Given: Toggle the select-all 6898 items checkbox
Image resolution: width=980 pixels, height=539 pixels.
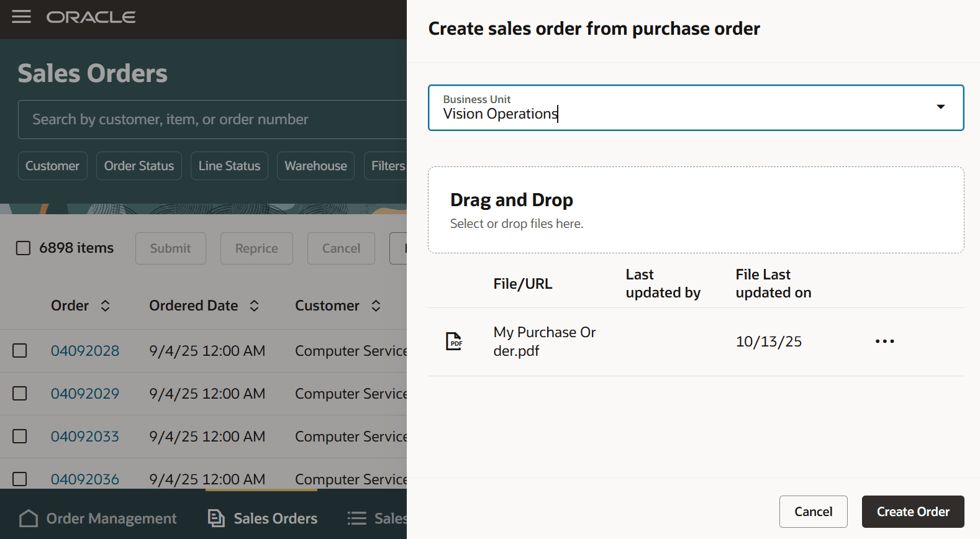Looking at the screenshot, I should [x=23, y=248].
